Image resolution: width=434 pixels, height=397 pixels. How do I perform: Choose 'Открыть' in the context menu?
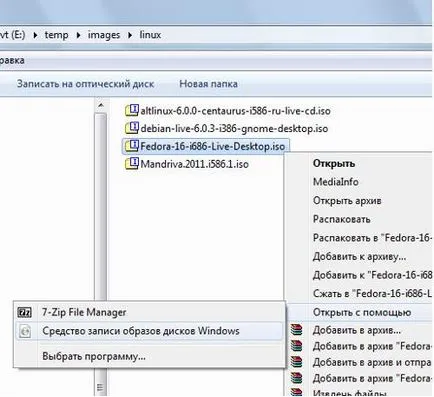click(334, 163)
